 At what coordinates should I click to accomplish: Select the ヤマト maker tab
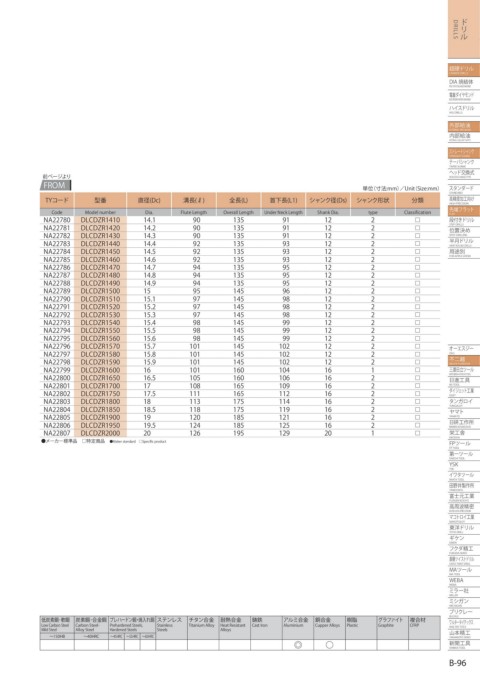[x=464, y=413]
